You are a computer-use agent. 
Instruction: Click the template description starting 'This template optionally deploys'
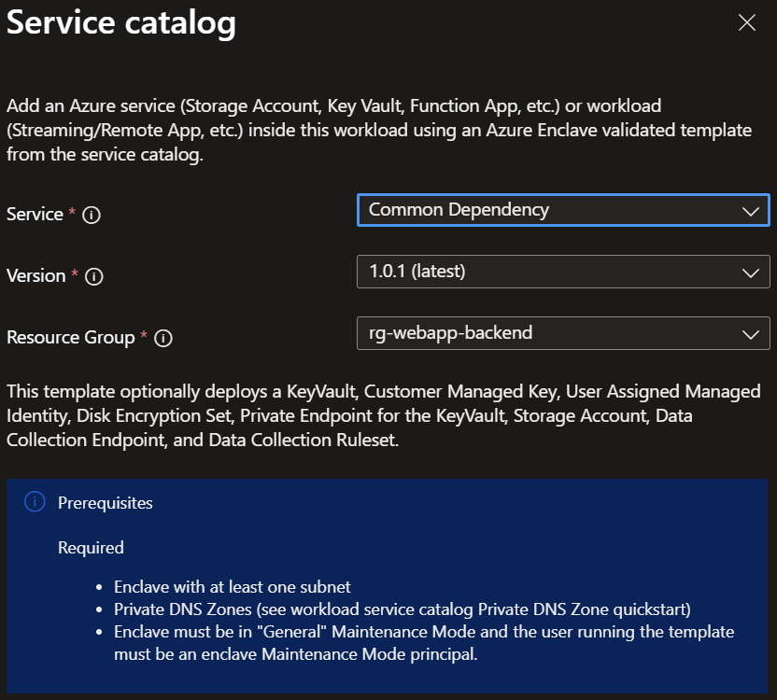pyautogui.click(x=384, y=415)
